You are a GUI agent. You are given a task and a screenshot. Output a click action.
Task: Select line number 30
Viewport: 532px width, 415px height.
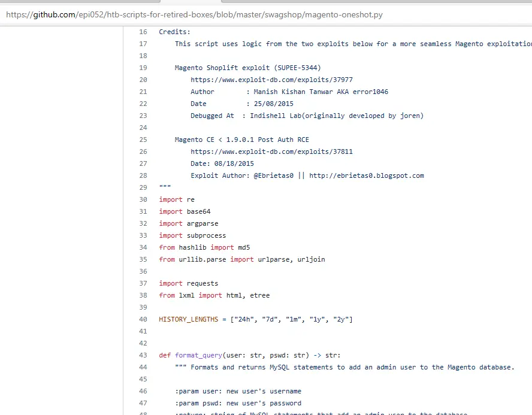click(143, 199)
